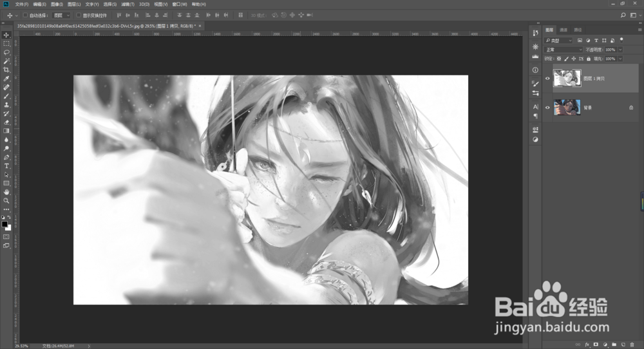Open the 滤镜(T) menu
This screenshot has height=349, width=644.
click(x=128, y=4)
